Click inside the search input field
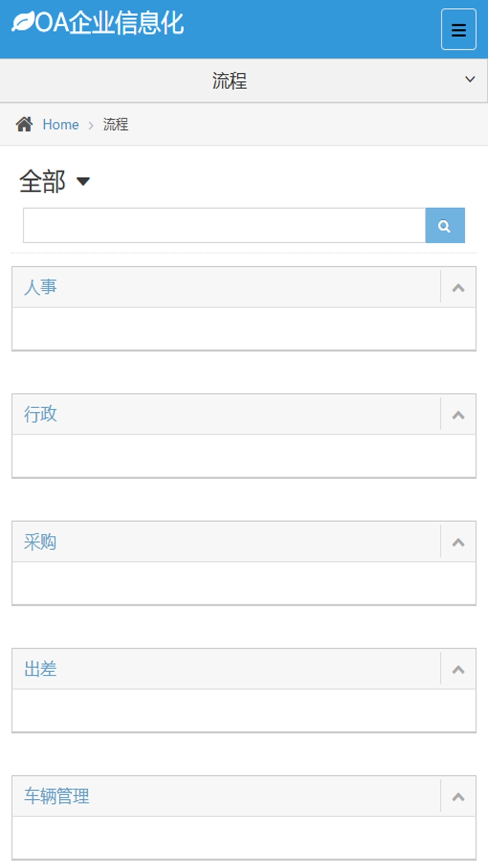The image size is (488, 868). point(224,225)
